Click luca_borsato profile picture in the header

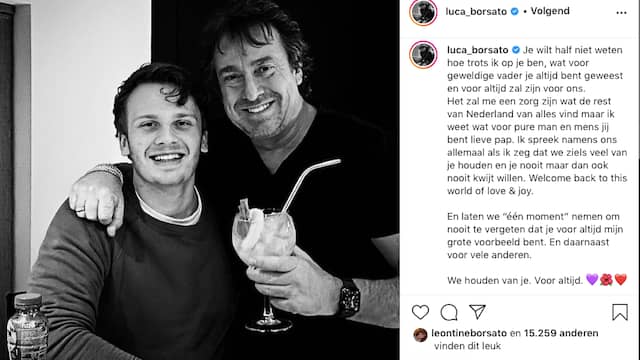[423, 12]
